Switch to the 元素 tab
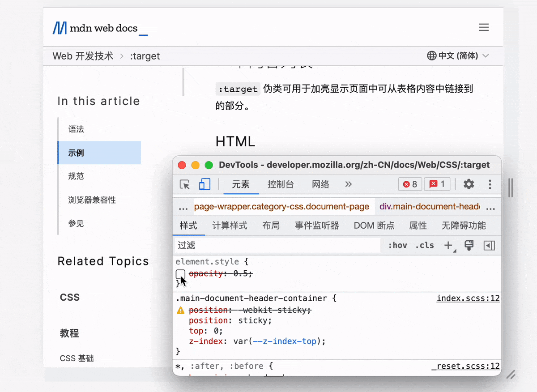Image resolution: width=537 pixels, height=392 pixels. click(241, 184)
